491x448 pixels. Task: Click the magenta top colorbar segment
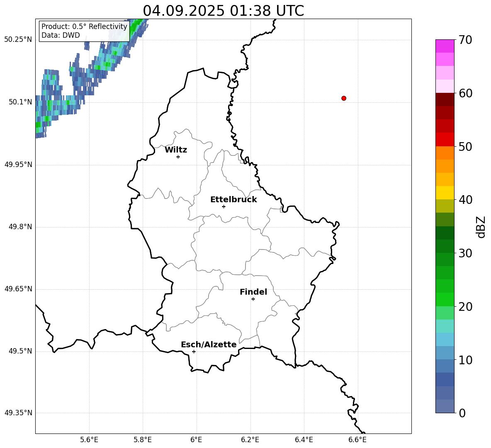coord(445,46)
